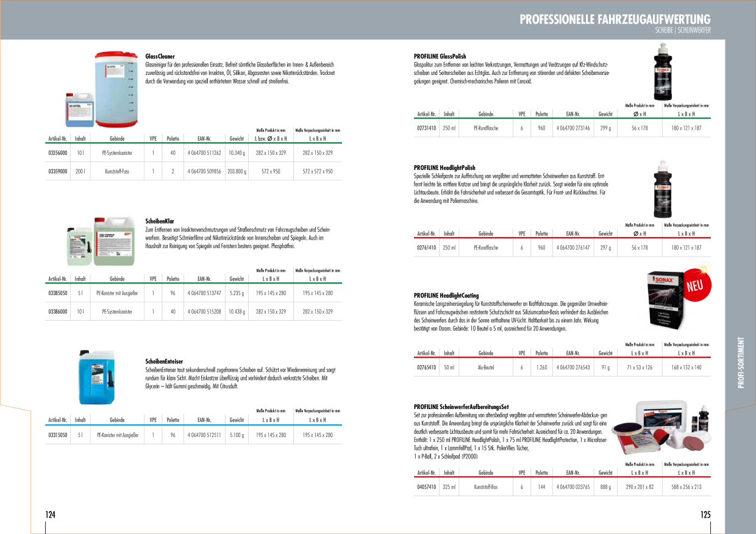Click the weight 10.438 g
Screen dimensions: 756x534
coord(237,311)
